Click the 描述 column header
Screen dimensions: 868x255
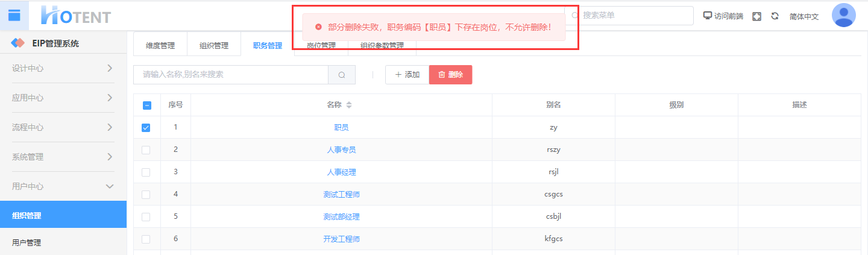pos(799,105)
